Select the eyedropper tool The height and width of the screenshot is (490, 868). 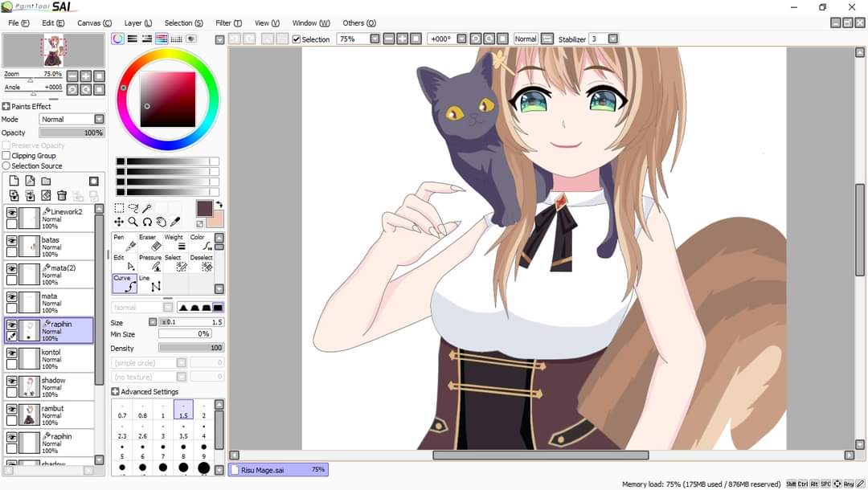(x=175, y=222)
